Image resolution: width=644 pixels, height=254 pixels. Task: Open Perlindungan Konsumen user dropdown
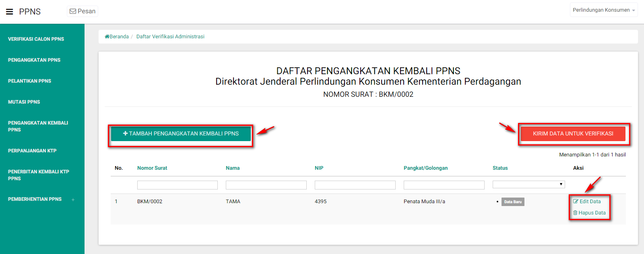click(x=603, y=10)
